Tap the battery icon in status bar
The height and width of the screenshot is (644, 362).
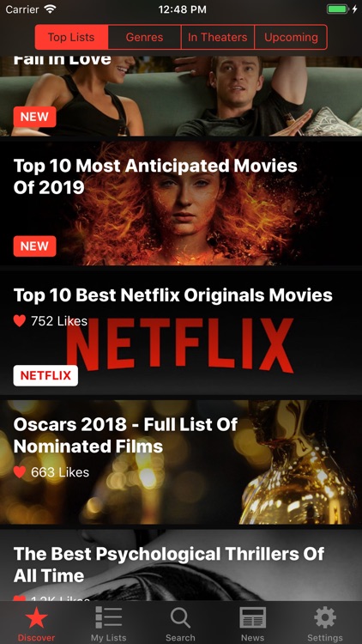pos(338,9)
